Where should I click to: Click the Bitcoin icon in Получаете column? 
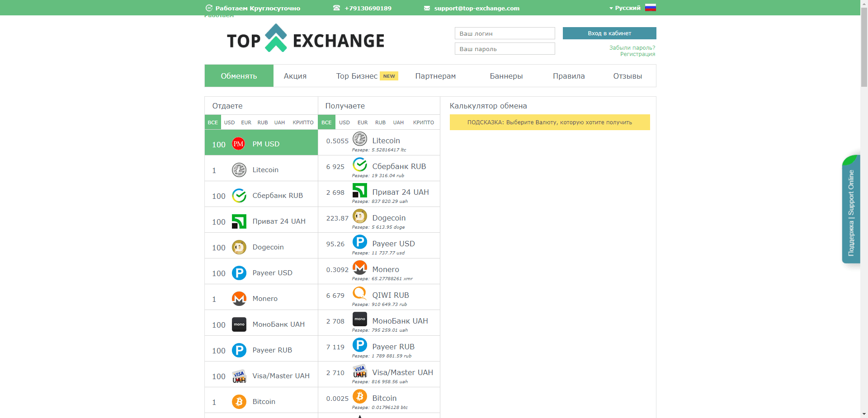point(360,397)
